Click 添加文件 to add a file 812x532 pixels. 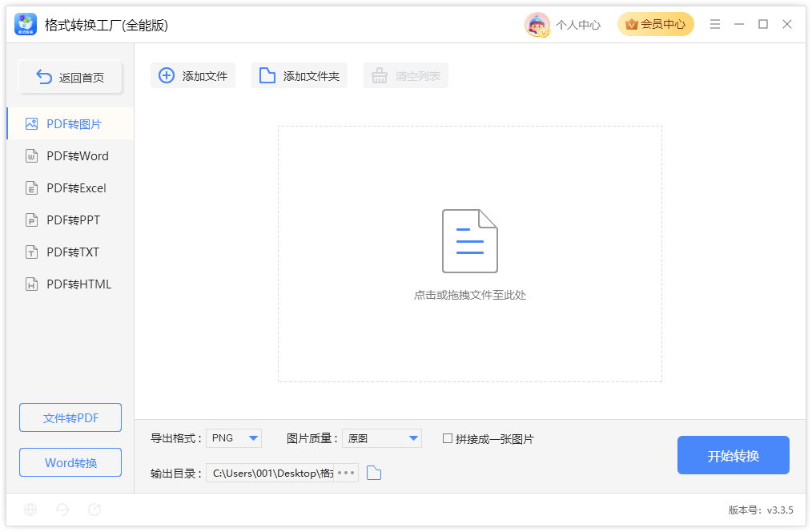click(x=193, y=75)
